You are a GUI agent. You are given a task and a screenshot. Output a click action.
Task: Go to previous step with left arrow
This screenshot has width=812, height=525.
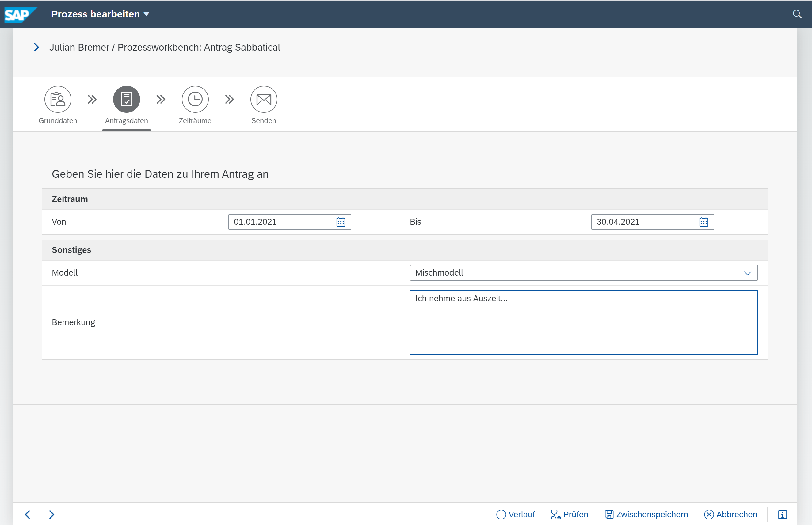28,515
